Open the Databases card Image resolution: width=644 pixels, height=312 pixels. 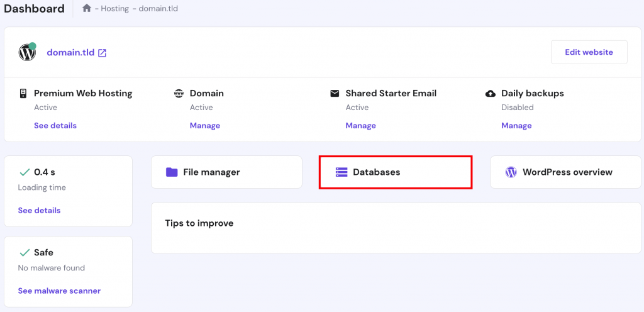(396, 172)
